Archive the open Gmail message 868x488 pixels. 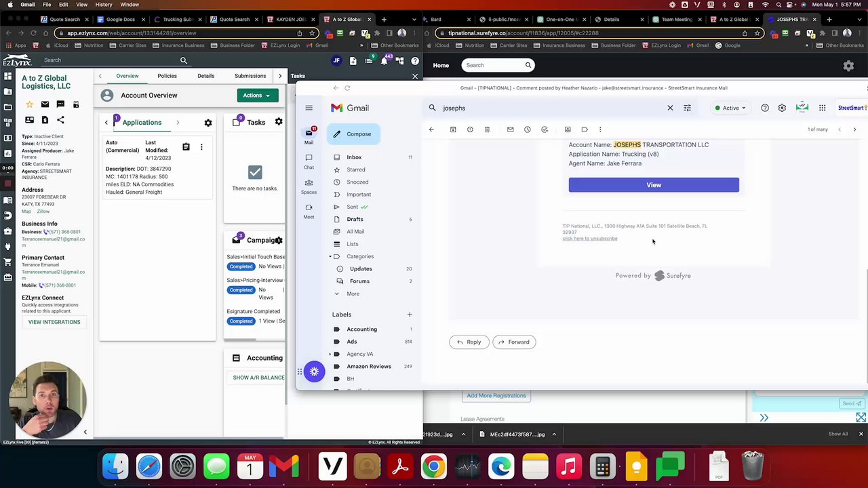[453, 129]
